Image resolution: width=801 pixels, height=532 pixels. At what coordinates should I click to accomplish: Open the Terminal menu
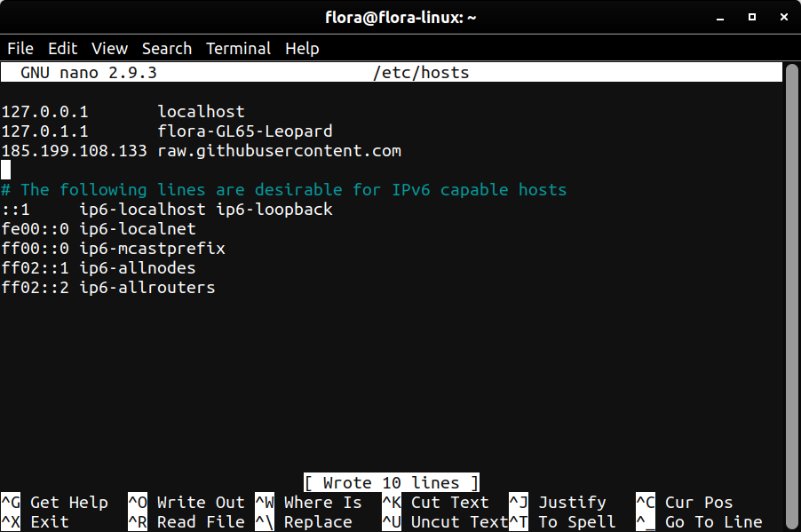coord(238,48)
